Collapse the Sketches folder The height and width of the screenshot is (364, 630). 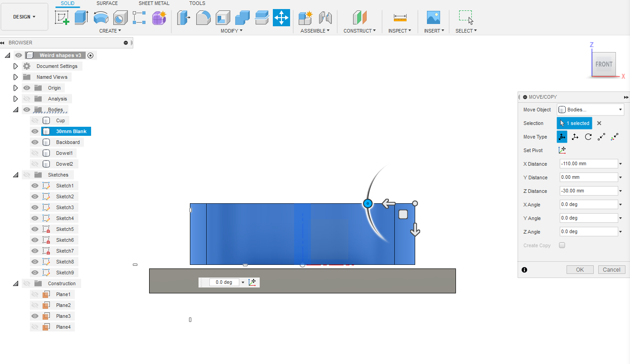(16, 175)
